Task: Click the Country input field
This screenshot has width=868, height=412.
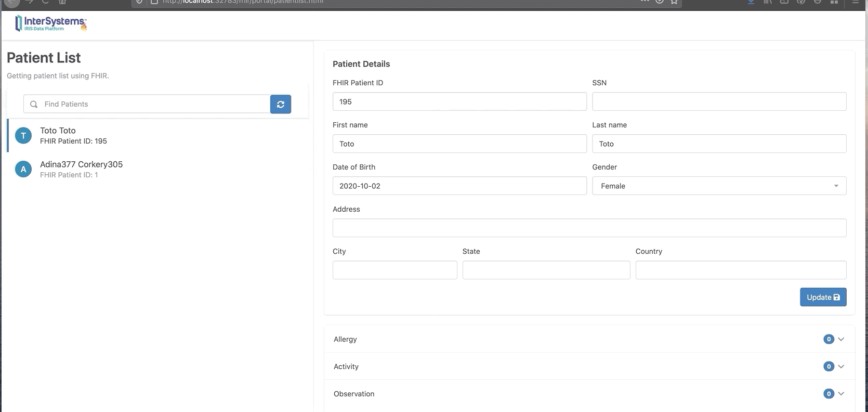Action: [x=741, y=270]
